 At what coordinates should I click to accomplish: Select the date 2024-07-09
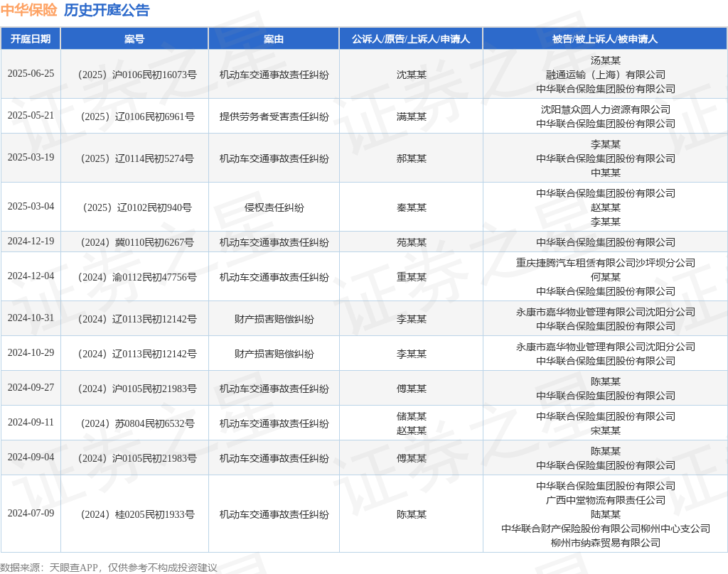(31, 513)
